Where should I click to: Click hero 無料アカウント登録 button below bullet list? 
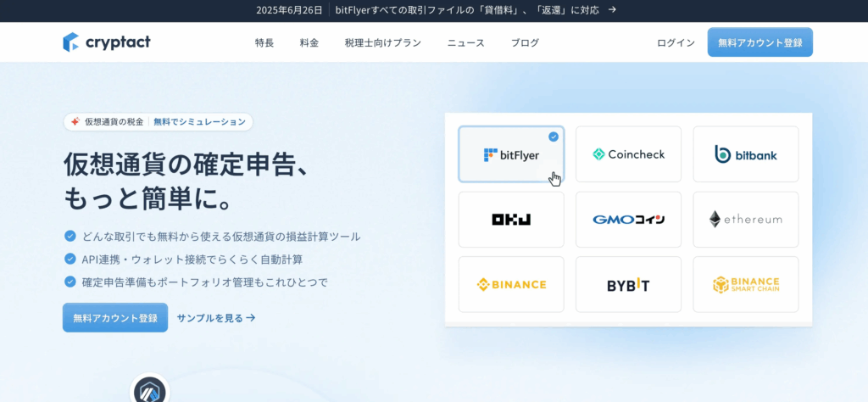point(115,317)
